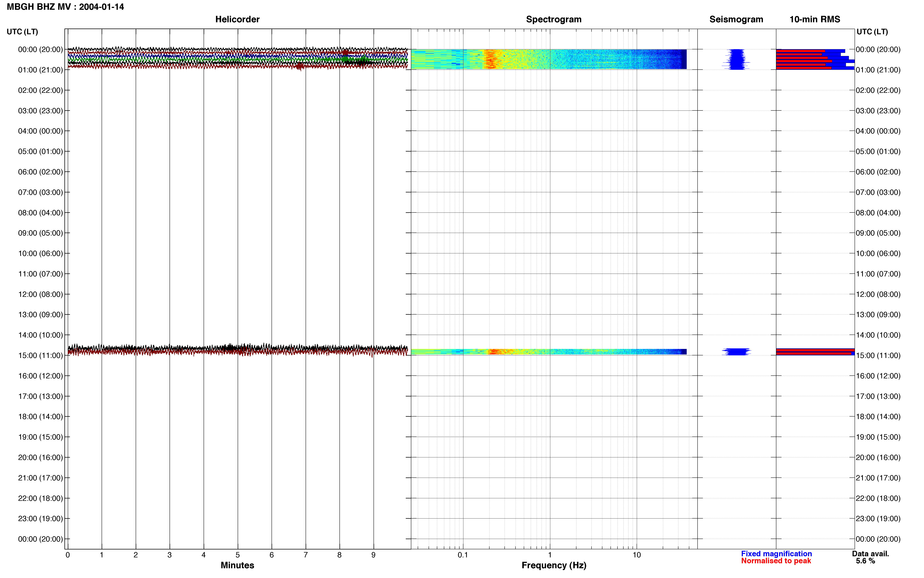Click the 'Fixed magnification' legend text

tap(776, 554)
